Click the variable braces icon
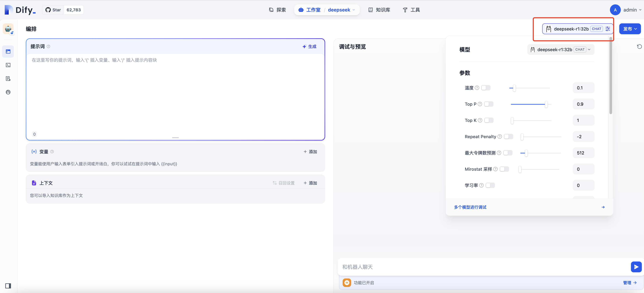This screenshot has width=644, height=293. pos(34,152)
